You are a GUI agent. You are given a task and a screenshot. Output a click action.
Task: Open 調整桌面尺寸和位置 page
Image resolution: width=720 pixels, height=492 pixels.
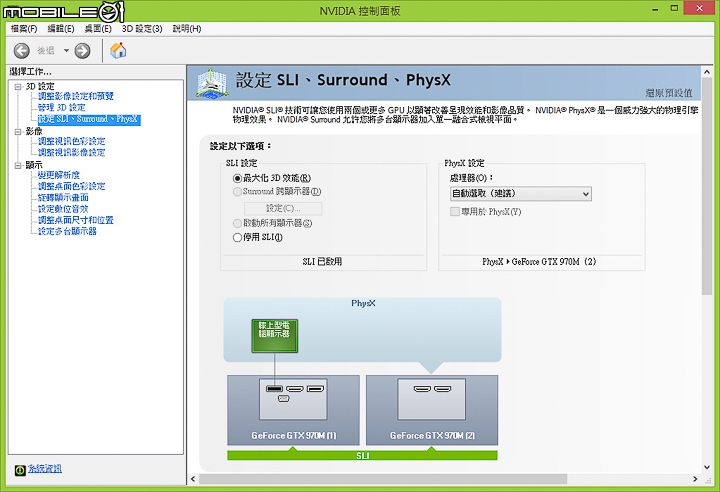click(76, 220)
